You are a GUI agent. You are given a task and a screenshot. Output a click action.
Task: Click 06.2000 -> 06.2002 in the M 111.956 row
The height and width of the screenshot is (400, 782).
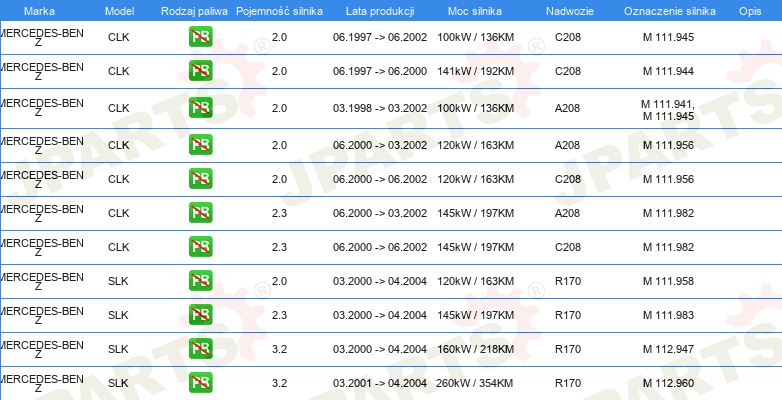(380, 179)
